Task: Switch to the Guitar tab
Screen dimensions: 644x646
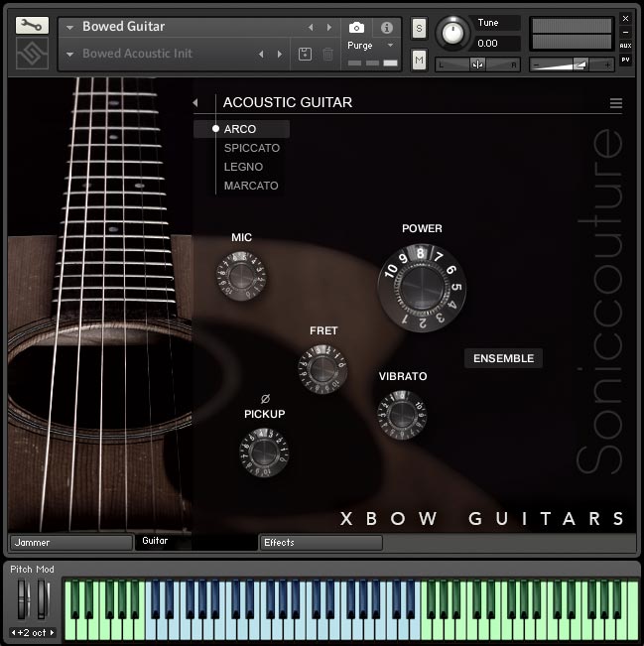Action: tap(196, 542)
